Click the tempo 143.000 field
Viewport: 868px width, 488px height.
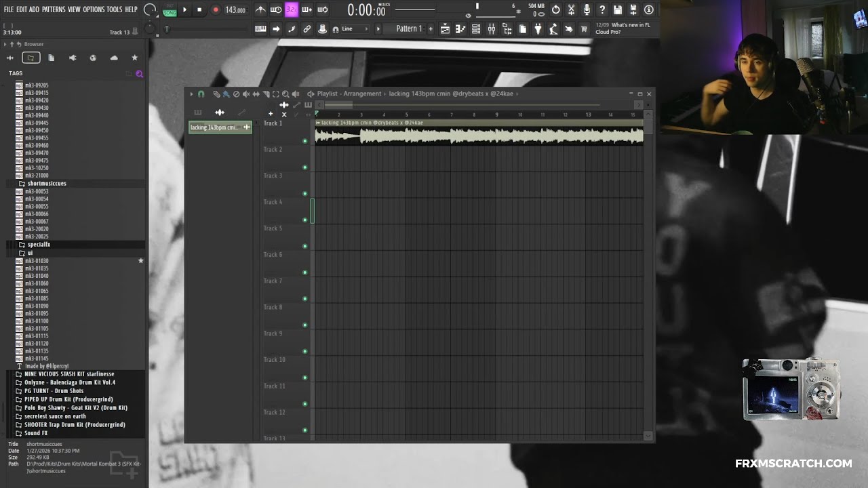point(235,9)
